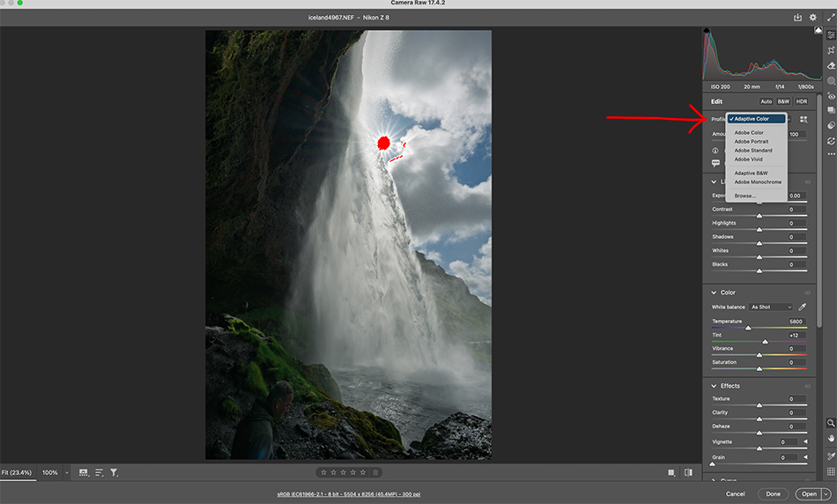
Task: Toggle Color panel visibility eye
Action: coord(807,293)
